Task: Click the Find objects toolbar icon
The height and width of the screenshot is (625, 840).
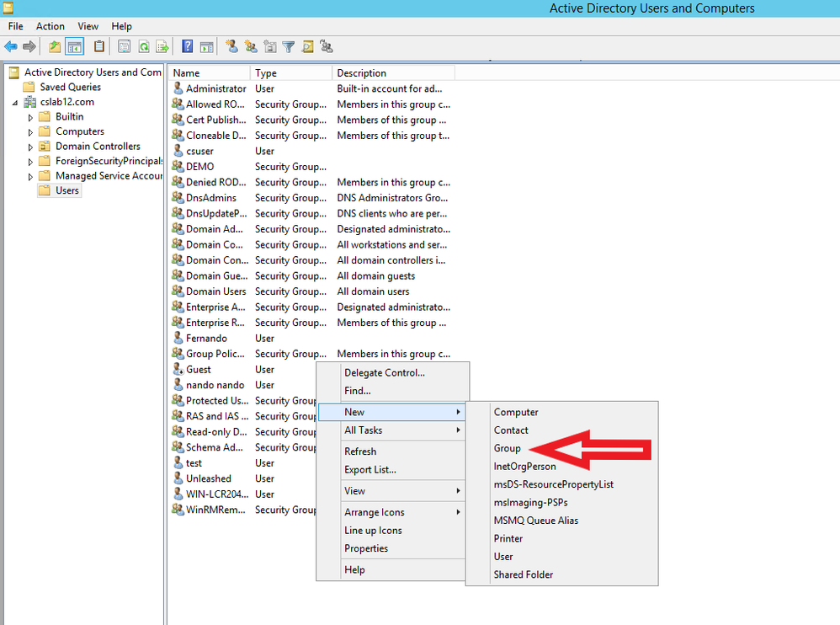Action: 307,47
